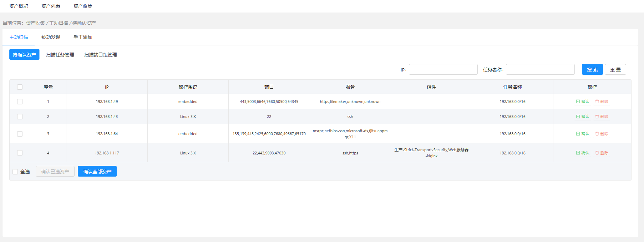Select the 待确认资产 sub-tab
The height and width of the screenshot is (242, 644).
click(x=24, y=55)
